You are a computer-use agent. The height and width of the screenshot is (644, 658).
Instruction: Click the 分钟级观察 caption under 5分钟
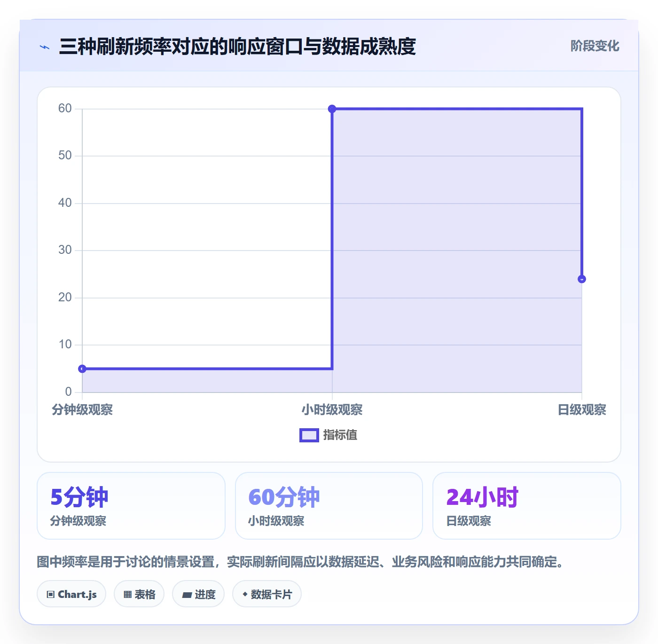coord(78,521)
